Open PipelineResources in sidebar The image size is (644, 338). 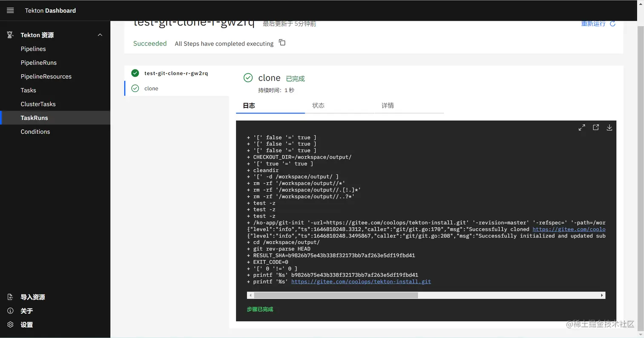click(x=46, y=77)
